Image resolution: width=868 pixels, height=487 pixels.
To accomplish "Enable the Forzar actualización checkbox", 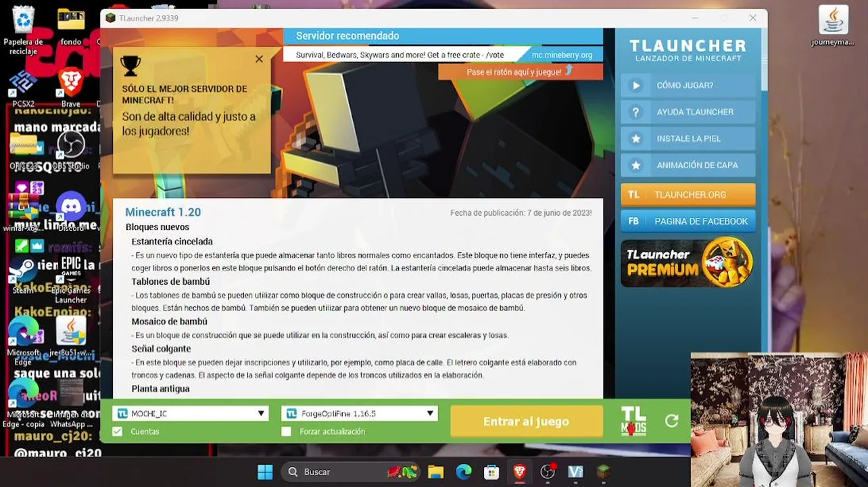I will coord(287,432).
